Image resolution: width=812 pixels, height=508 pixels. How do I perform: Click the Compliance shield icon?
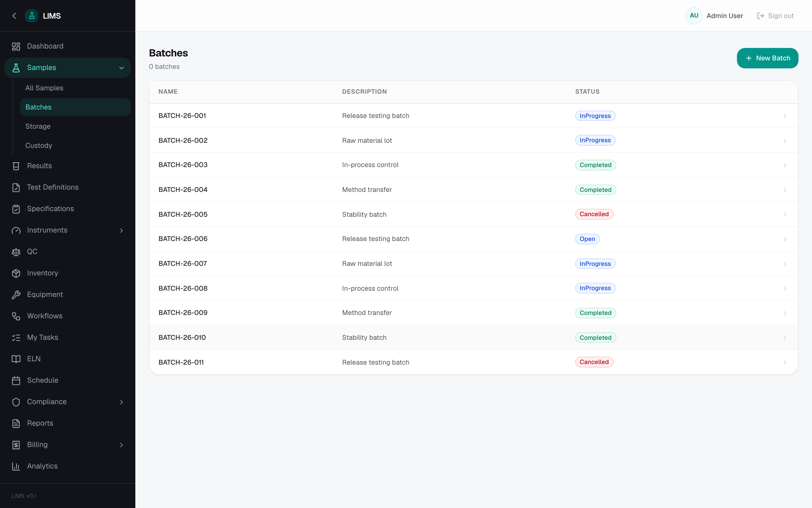tap(16, 402)
